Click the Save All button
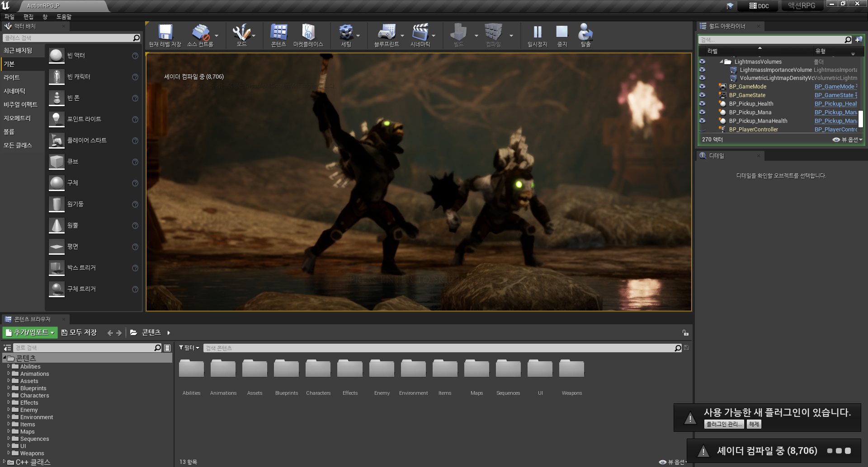Screen dimensions: 868x467 (79, 332)
